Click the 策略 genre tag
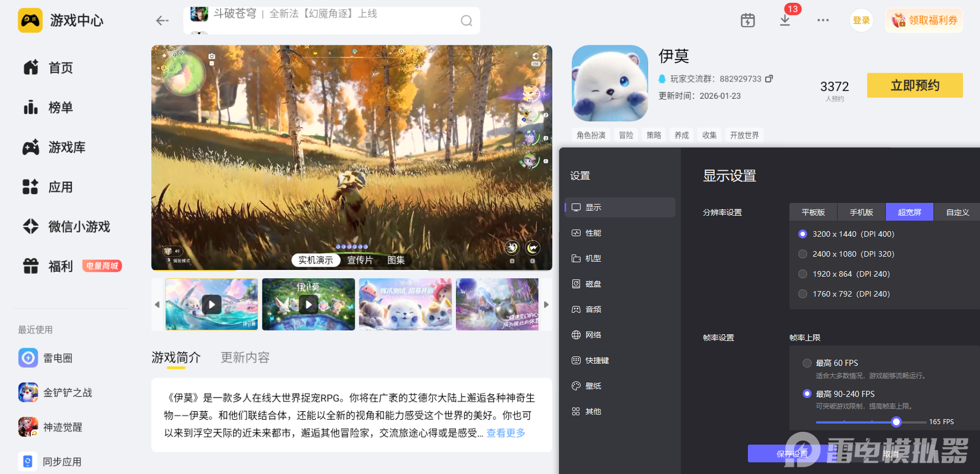Image resolution: width=980 pixels, height=474 pixels. [654, 135]
